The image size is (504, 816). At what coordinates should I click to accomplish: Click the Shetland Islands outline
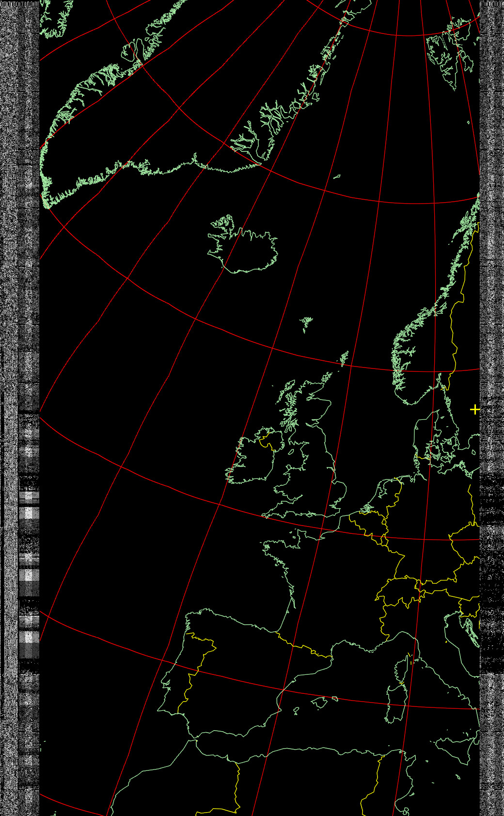point(344,359)
